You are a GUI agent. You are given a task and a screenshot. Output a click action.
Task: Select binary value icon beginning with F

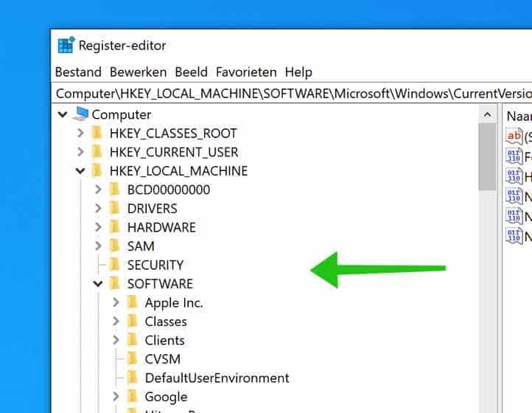tap(514, 156)
